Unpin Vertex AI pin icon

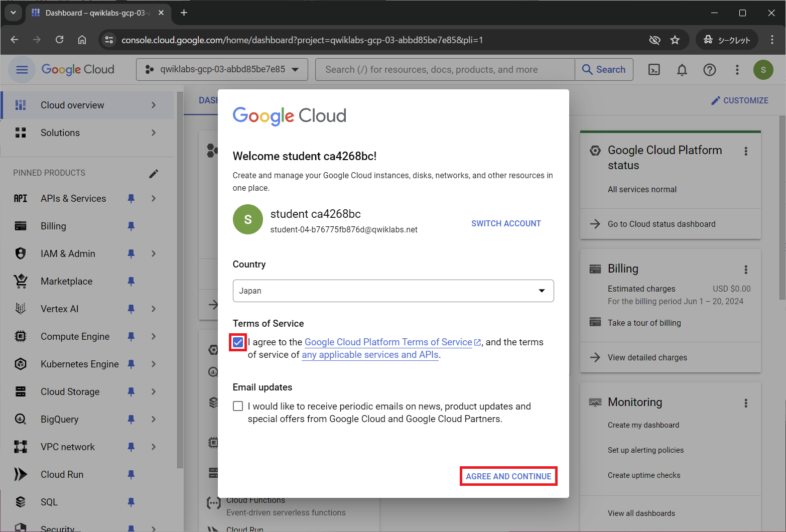coord(131,309)
